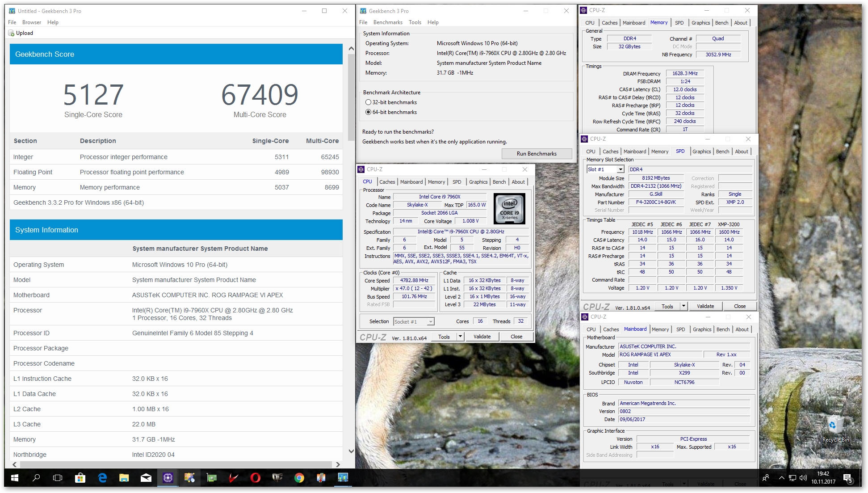Open Benchmarks menu in Geekbench 3 Pro

point(388,22)
